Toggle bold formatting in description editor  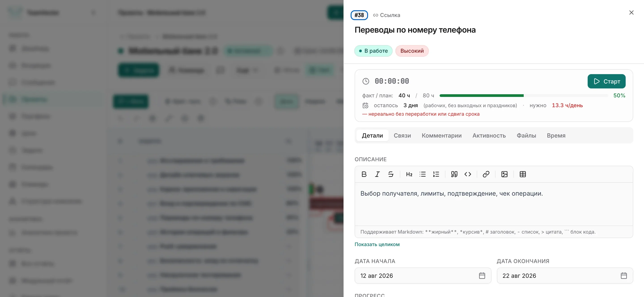click(x=364, y=174)
